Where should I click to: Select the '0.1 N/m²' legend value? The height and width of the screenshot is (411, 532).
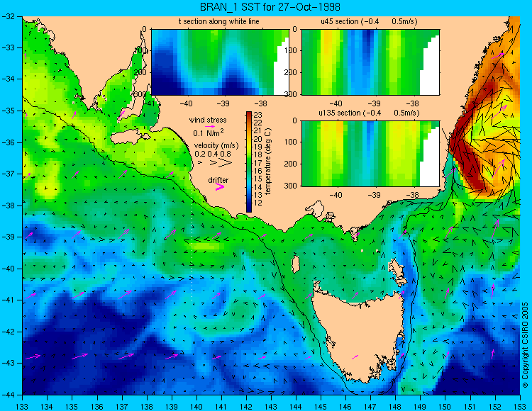(209, 133)
